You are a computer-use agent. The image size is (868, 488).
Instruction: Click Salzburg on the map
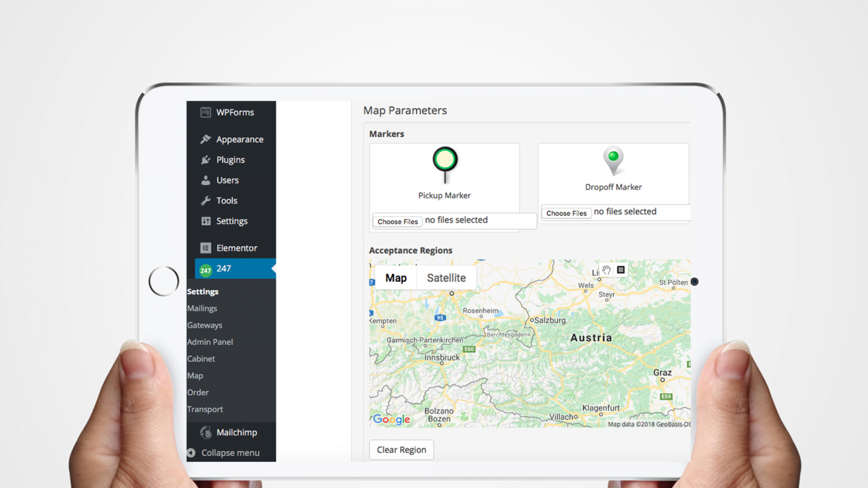549,320
